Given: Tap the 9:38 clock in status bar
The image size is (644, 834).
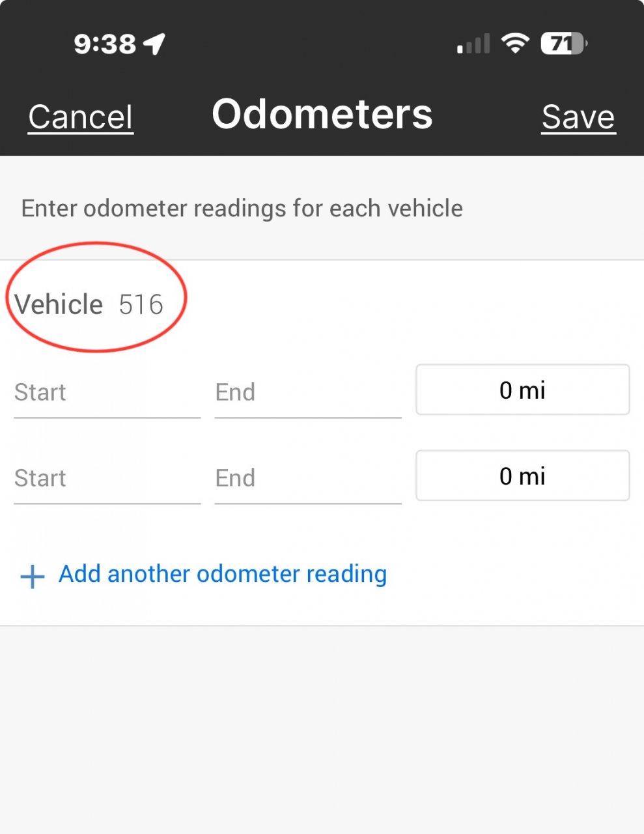Looking at the screenshot, I should (105, 44).
